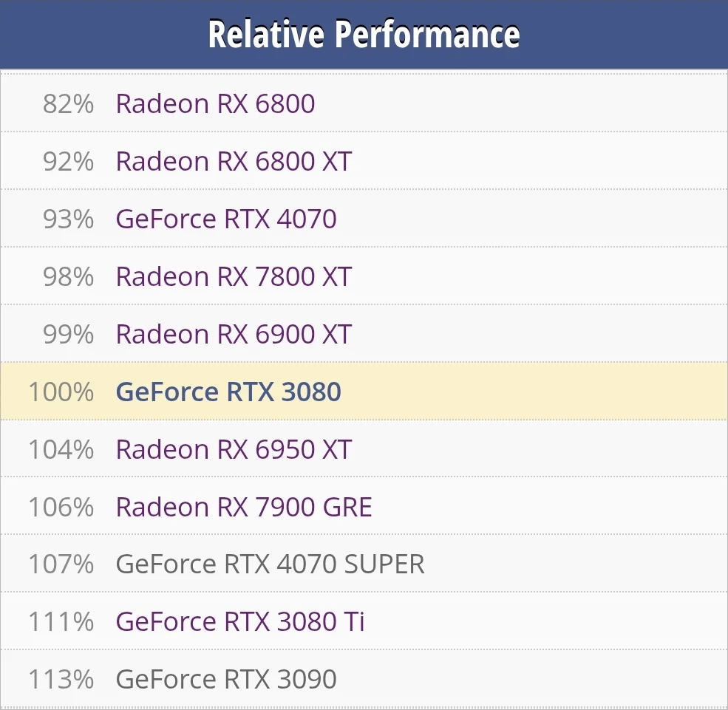Select the GeForce RTX 3090 entry
The width and height of the screenshot is (728, 710).
226,680
